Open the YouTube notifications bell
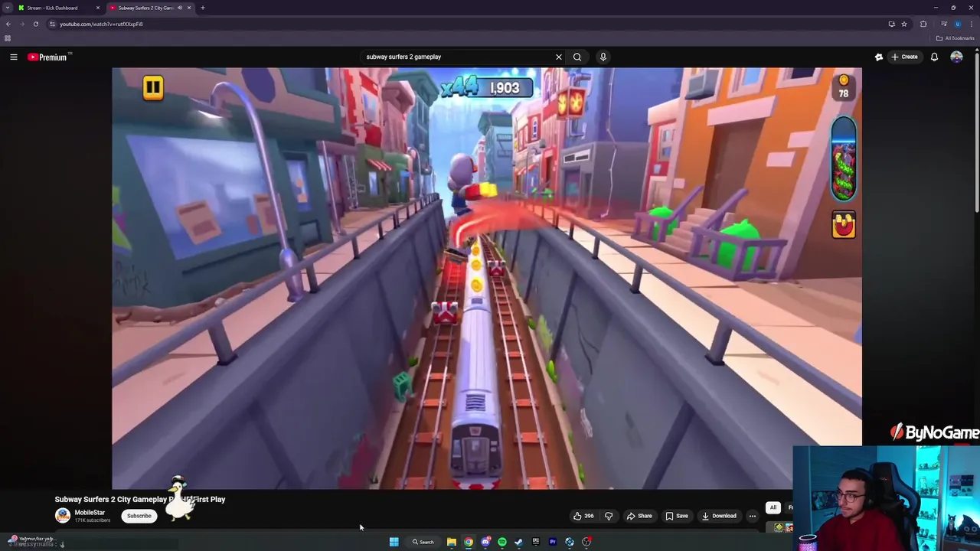This screenshot has height=551, width=980. (934, 57)
